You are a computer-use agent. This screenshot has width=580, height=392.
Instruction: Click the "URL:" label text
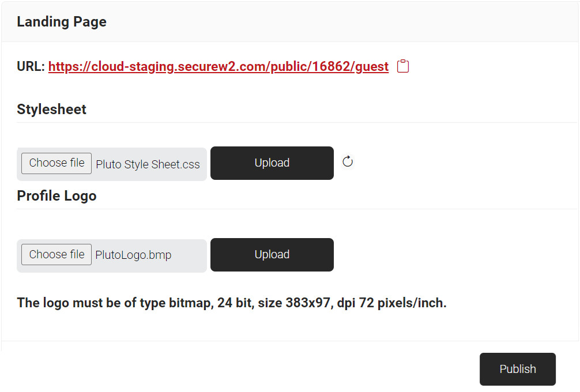click(x=31, y=67)
